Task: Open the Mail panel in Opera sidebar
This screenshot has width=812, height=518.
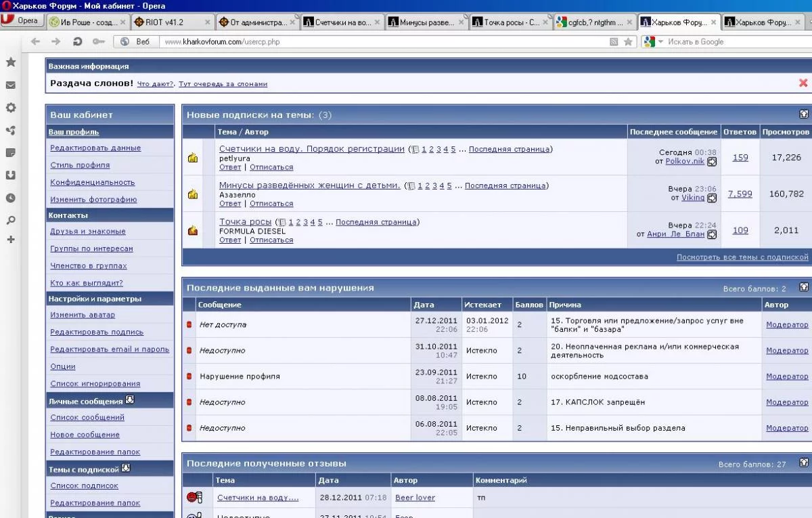Action: 11,85
